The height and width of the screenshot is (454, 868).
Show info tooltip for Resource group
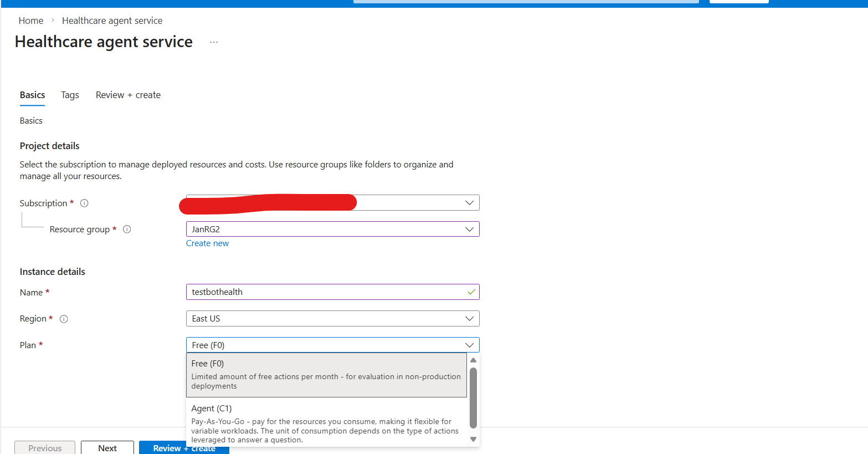click(x=127, y=229)
